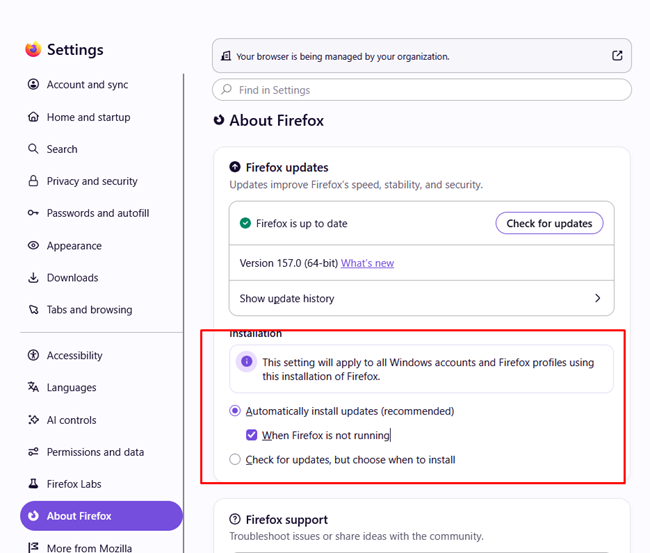This screenshot has width=650, height=553.
Task: Open the What's new link
Action: [367, 263]
